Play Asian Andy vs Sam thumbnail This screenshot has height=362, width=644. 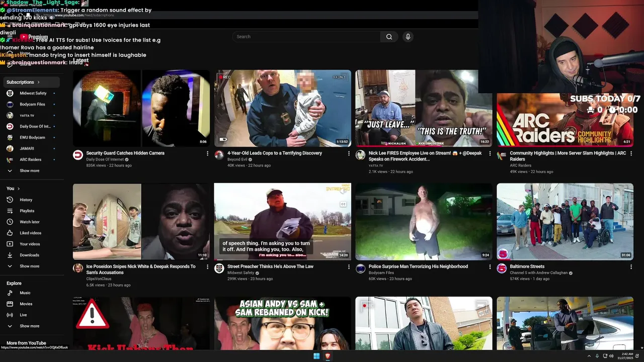[283, 323]
